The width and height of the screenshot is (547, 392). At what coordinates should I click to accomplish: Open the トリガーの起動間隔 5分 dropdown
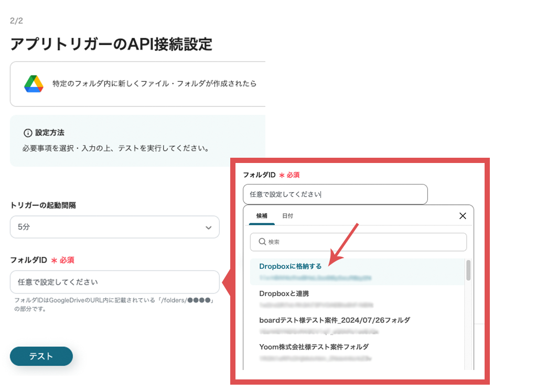[x=115, y=227]
